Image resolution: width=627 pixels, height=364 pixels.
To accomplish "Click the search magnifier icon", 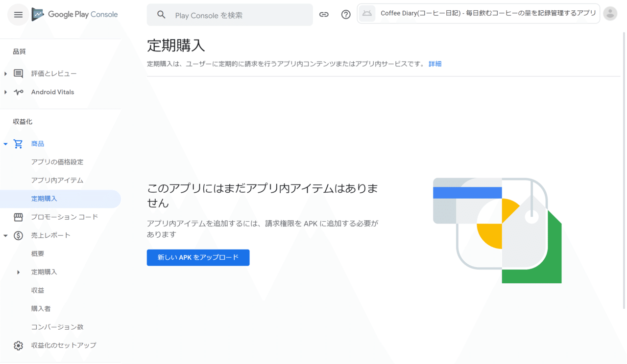I will [x=161, y=15].
